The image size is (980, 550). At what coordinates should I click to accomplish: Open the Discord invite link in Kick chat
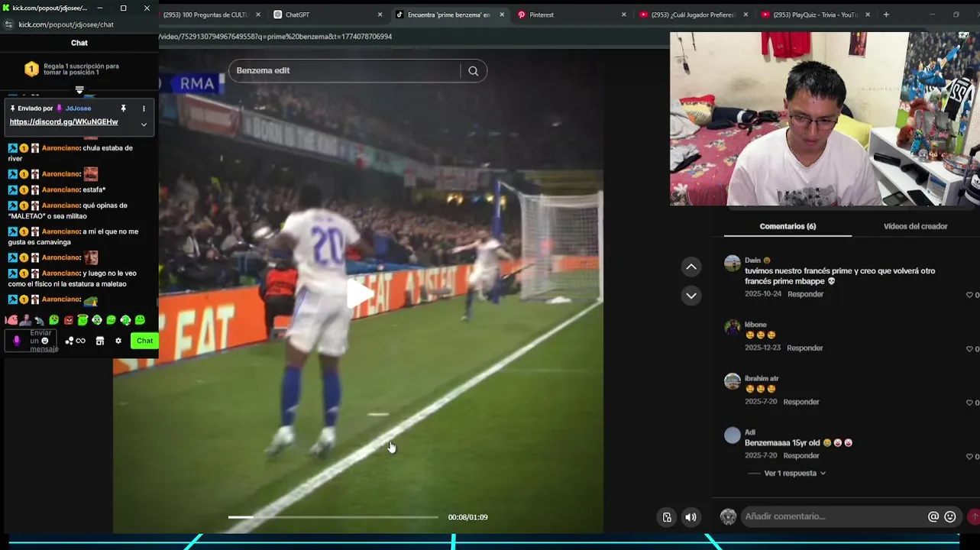tap(64, 122)
